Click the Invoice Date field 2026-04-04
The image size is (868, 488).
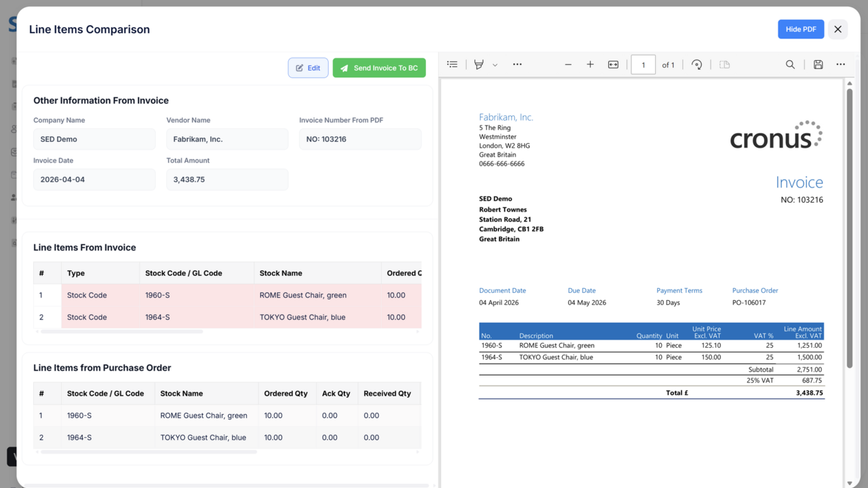(94, 180)
